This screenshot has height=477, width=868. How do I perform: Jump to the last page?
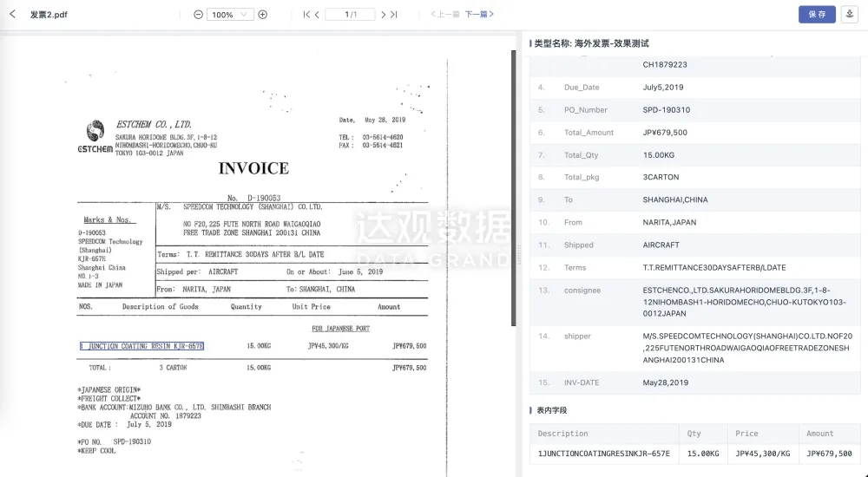[x=394, y=15]
